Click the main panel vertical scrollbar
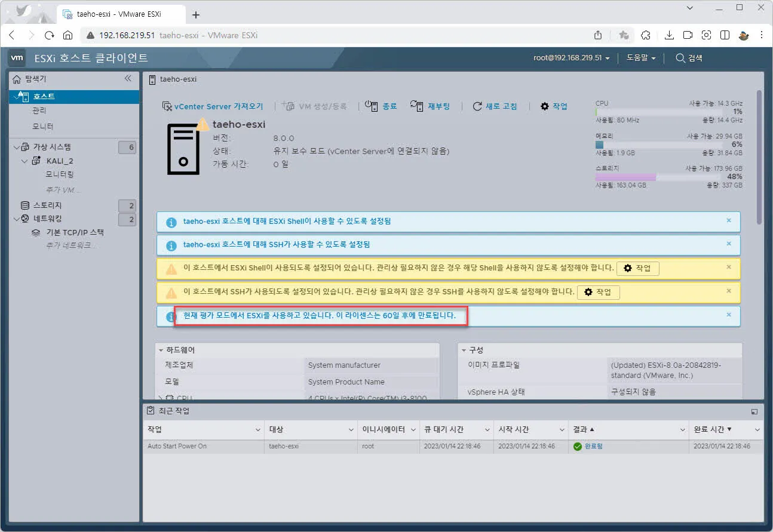773x532 pixels. (759, 155)
